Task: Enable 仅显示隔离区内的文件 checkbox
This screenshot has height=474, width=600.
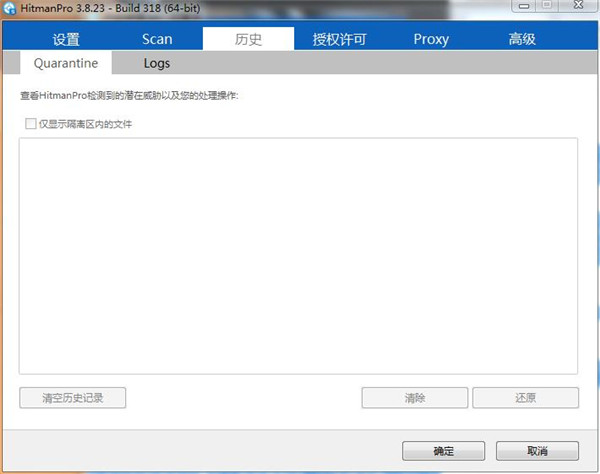Action: (x=31, y=124)
